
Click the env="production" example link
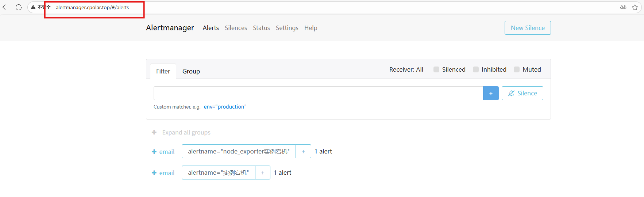pyautogui.click(x=225, y=107)
